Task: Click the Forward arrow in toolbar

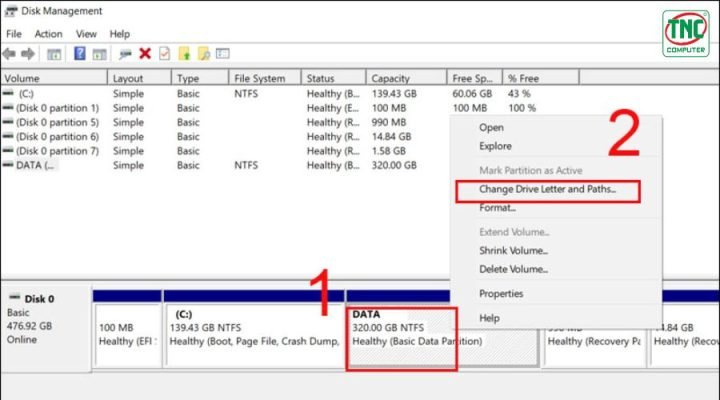Action: [x=27, y=53]
